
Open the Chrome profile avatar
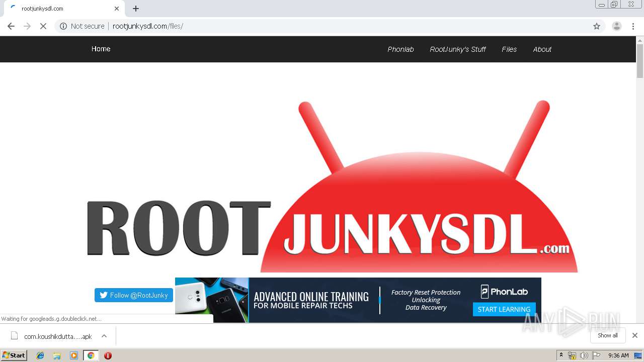click(x=616, y=26)
